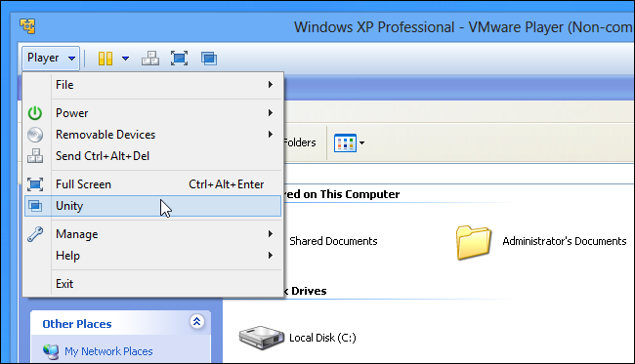Click the Local Disk (C:) drive icon

click(261, 338)
